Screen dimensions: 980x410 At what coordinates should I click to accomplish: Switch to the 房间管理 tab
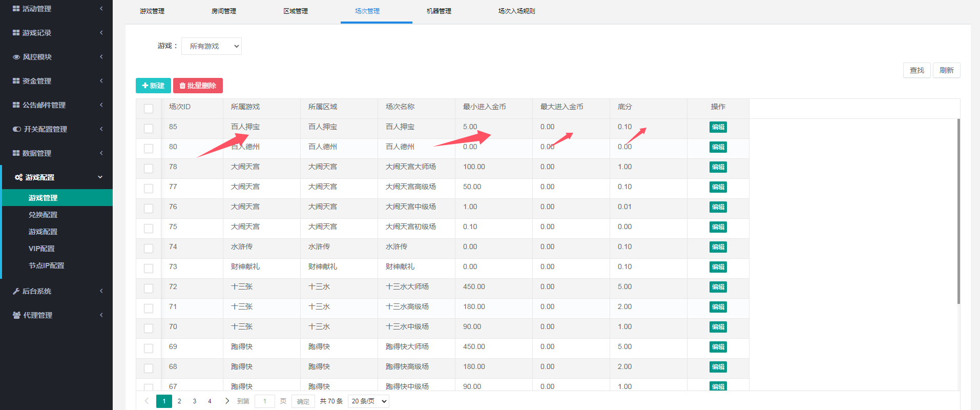click(224, 11)
